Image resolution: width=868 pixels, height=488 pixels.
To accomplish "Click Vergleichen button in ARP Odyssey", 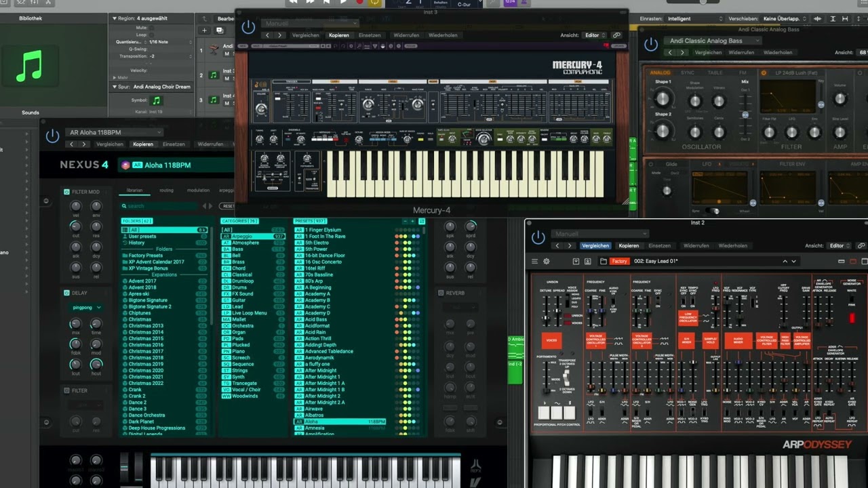I will click(x=595, y=246).
